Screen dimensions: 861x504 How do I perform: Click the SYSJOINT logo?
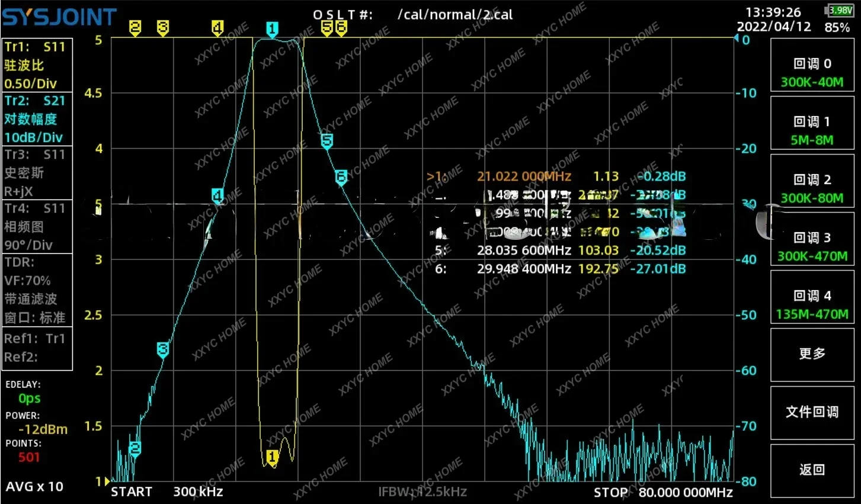(x=59, y=17)
